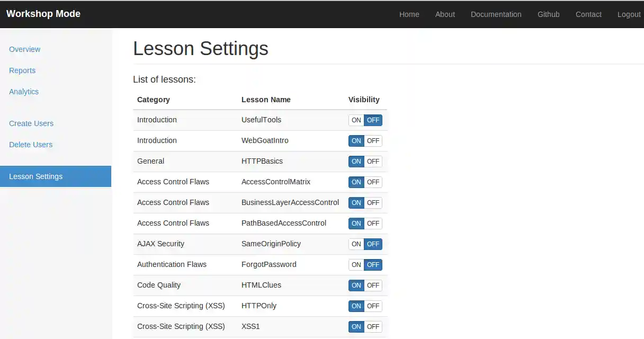Hide the HTMLClues lesson
This screenshot has height=339, width=644.
(373, 286)
